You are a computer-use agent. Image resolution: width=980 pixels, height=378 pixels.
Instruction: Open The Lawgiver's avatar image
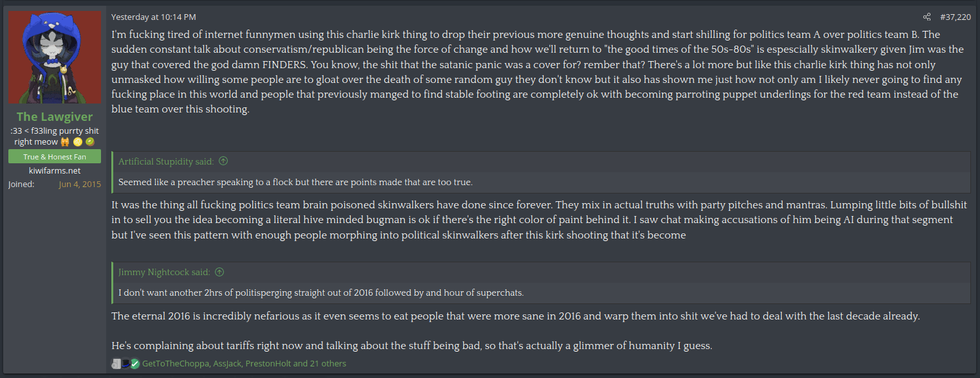click(55, 58)
